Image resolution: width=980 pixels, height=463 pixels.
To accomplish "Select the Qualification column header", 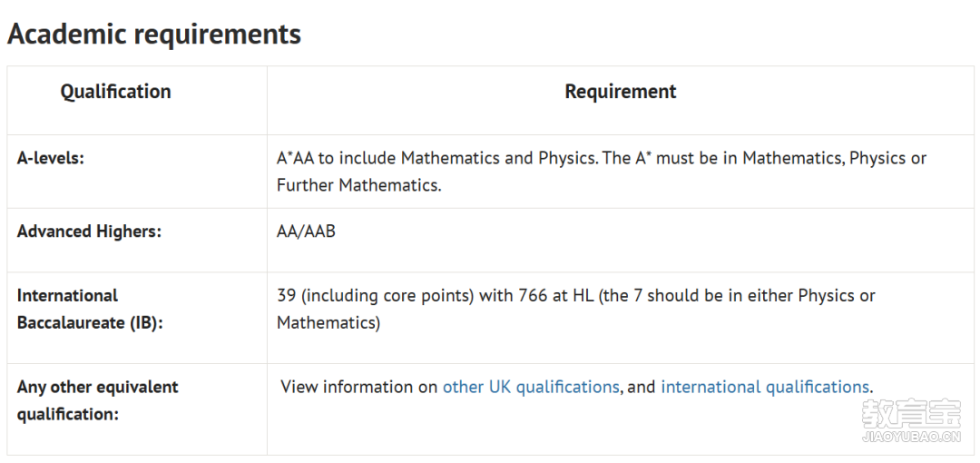I will coord(115,92).
